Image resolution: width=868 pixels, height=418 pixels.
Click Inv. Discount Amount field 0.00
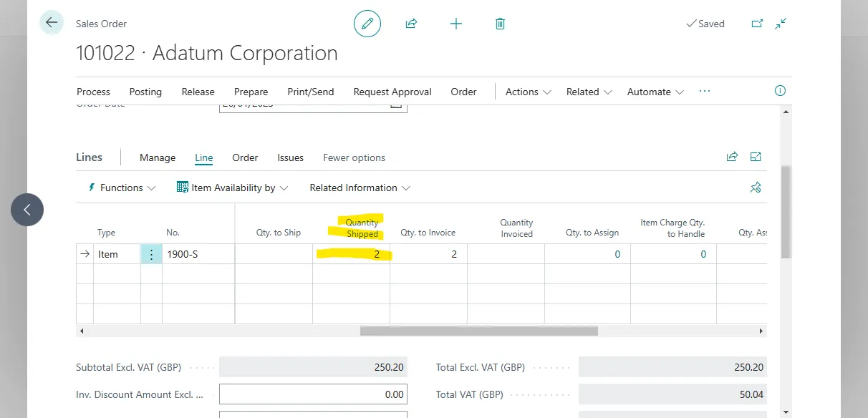tap(313, 394)
